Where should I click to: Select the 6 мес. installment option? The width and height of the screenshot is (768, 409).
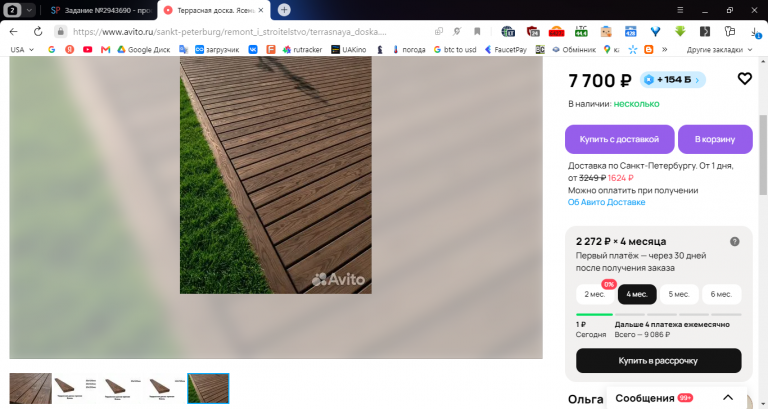[x=721, y=294]
